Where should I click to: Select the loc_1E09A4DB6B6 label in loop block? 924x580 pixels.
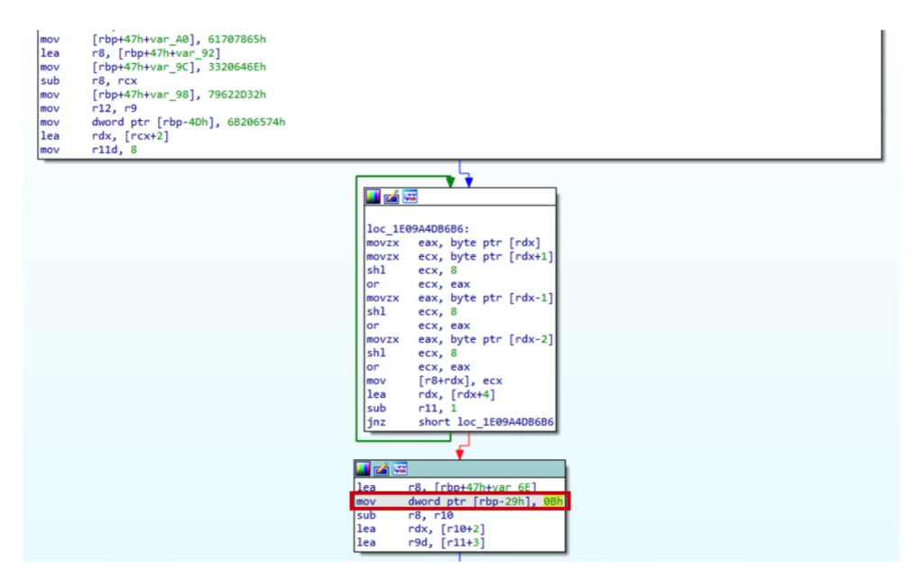[411, 230]
